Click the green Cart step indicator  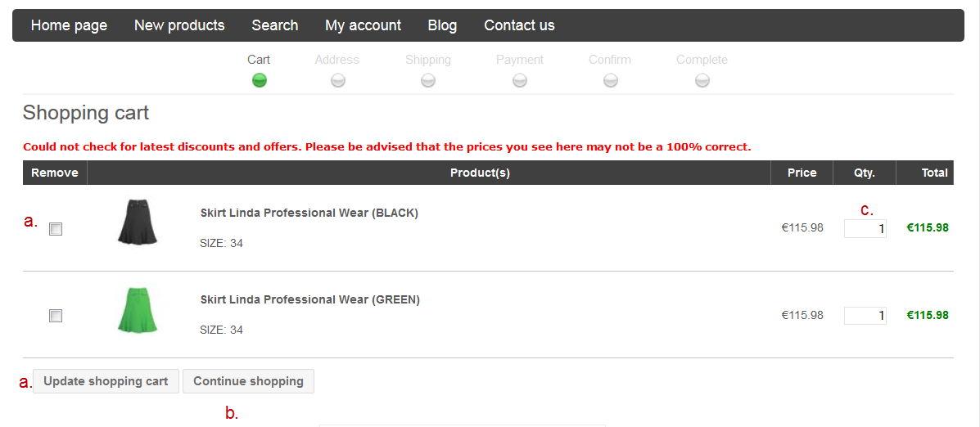[260, 80]
